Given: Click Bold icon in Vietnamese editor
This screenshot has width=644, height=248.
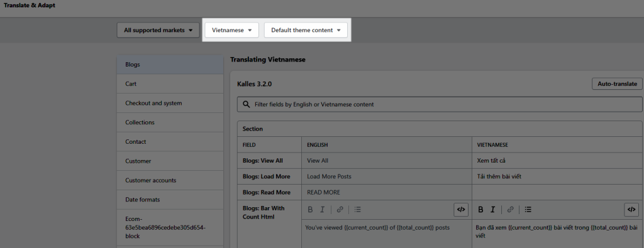Looking at the screenshot, I should (x=480, y=210).
